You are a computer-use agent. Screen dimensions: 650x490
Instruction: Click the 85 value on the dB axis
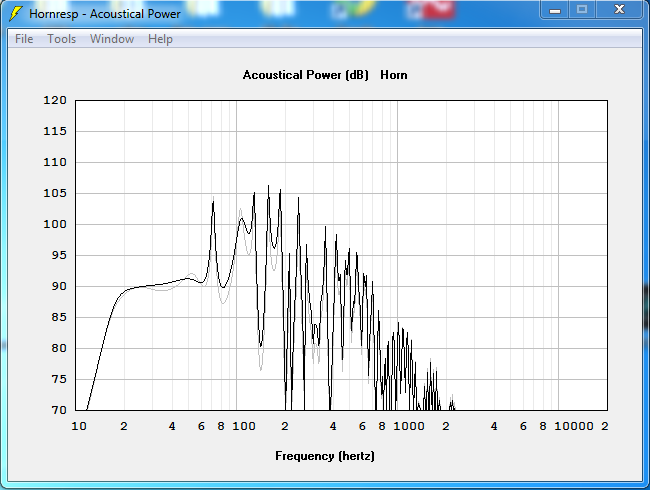[x=59, y=318]
